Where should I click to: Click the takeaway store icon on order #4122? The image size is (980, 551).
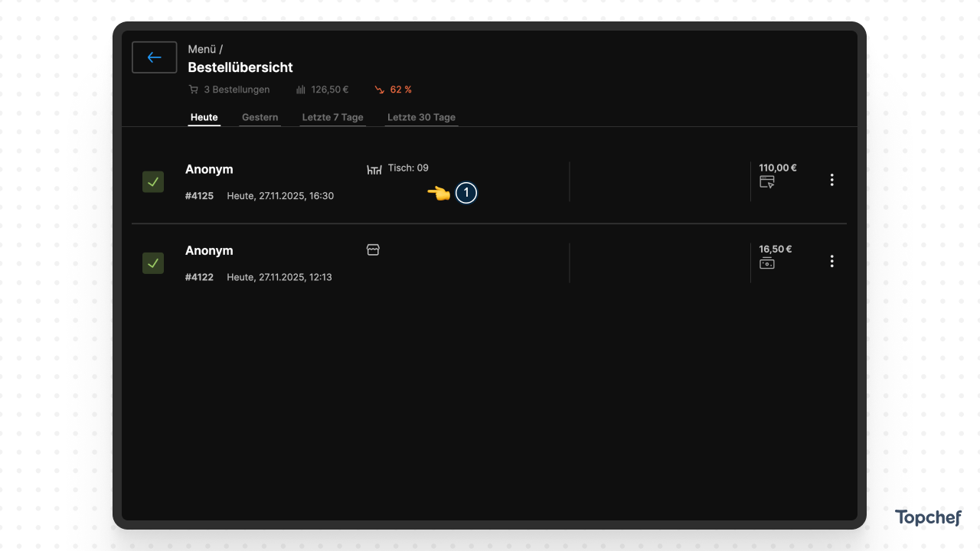pos(373,250)
